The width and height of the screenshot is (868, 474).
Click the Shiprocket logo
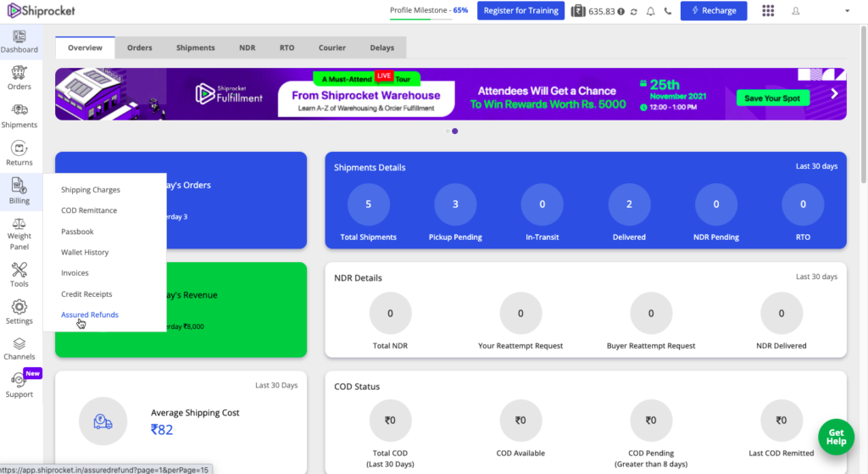(41, 10)
